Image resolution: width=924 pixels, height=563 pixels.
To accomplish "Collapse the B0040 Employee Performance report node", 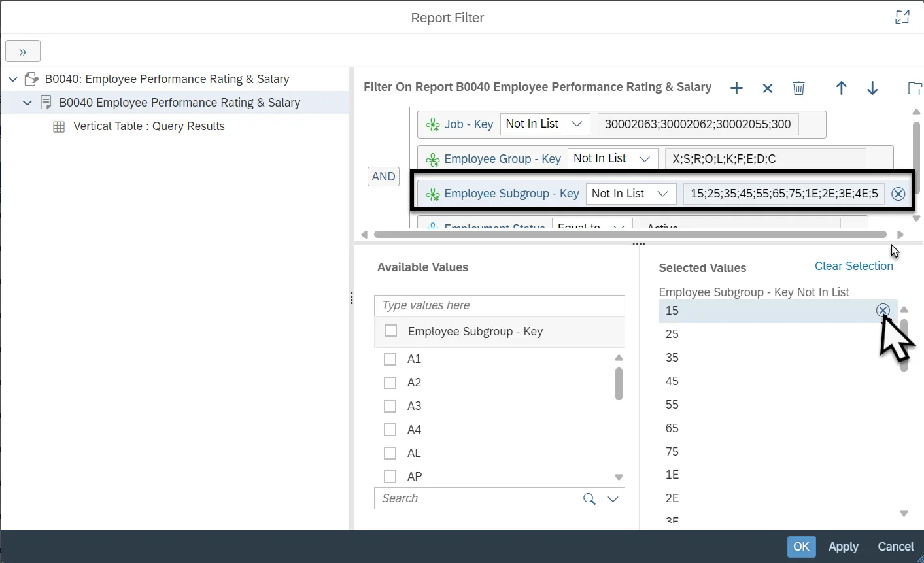I will [x=27, y=103].
